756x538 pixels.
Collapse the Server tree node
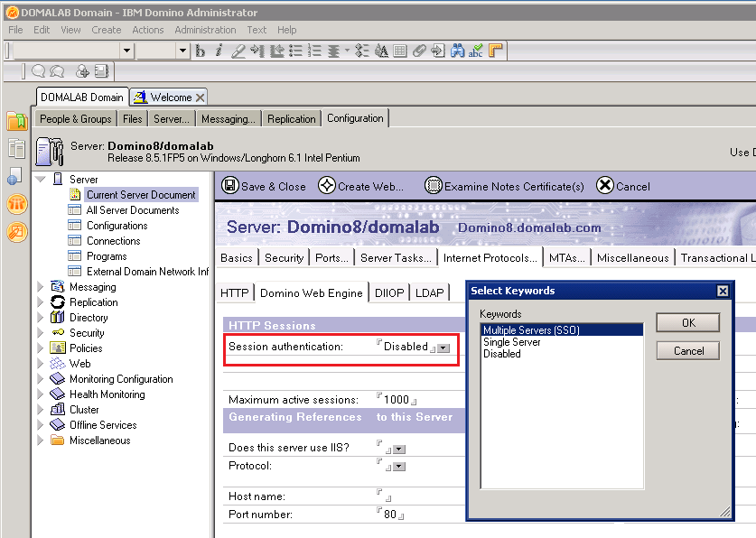[41, 179]
